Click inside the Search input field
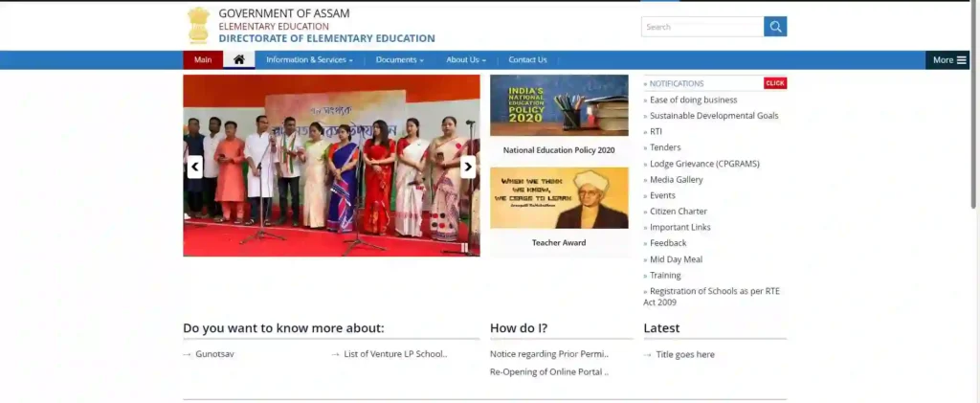This screenshot has width=980, height=403. (x=702, y=27)
